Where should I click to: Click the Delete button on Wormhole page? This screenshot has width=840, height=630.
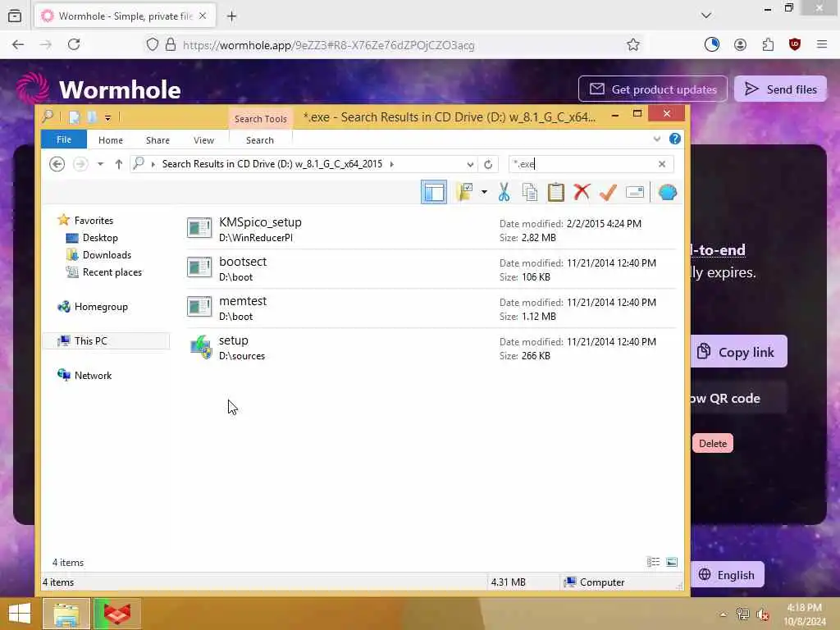(713, 443)
